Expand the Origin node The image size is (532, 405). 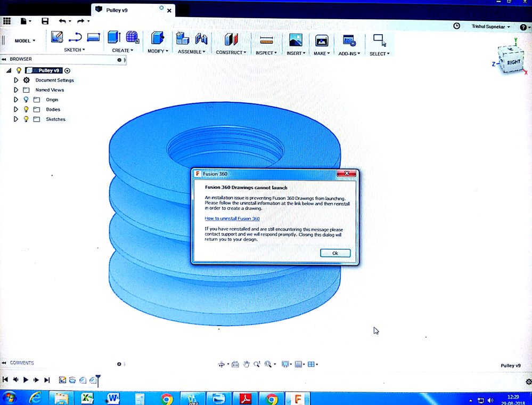(x=15, y=100)
